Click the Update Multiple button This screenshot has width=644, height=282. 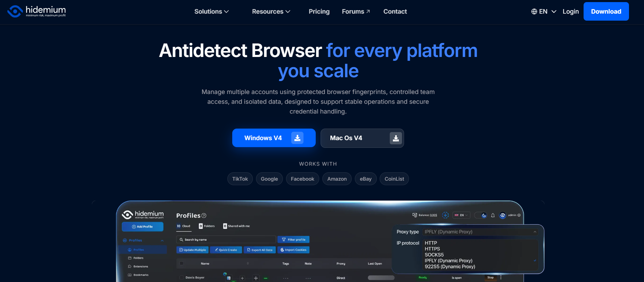[x=192, y=250]
